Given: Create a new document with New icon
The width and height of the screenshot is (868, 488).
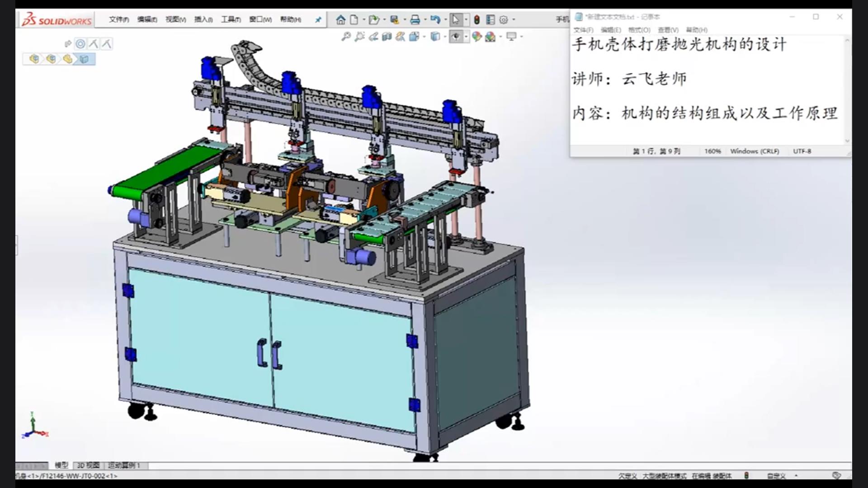Looking at the screenshot, I should [x=354, y=20].
